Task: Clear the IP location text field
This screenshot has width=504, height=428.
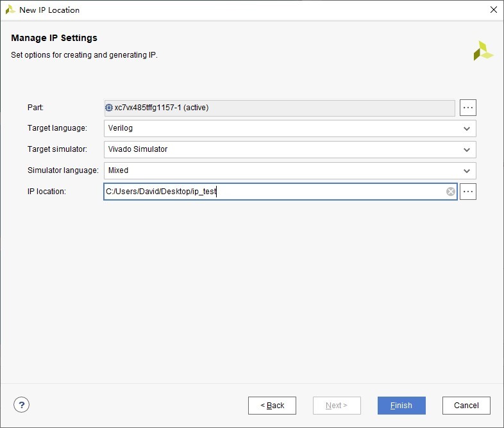Action: (451, 192)
